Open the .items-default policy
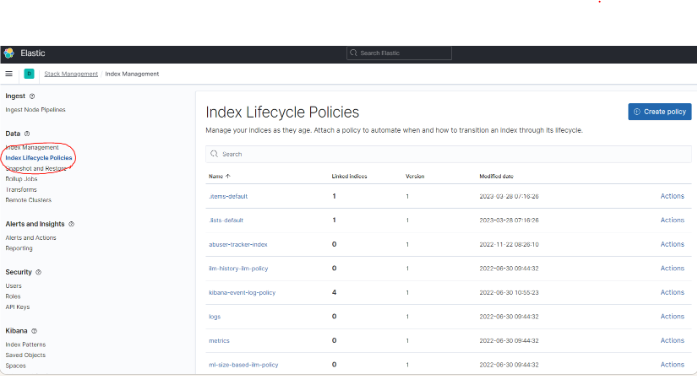 pyautogui.click(x=228, y=196)
